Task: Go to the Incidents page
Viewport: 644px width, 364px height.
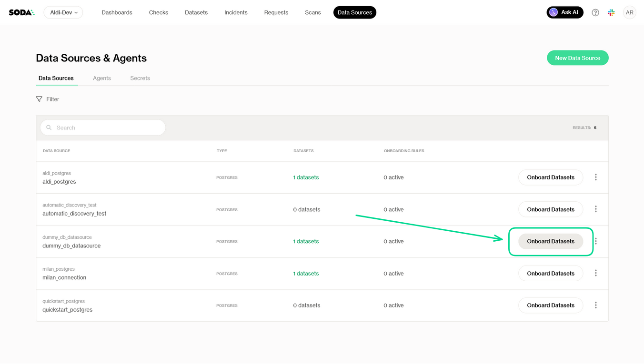Action: point(236,13)
